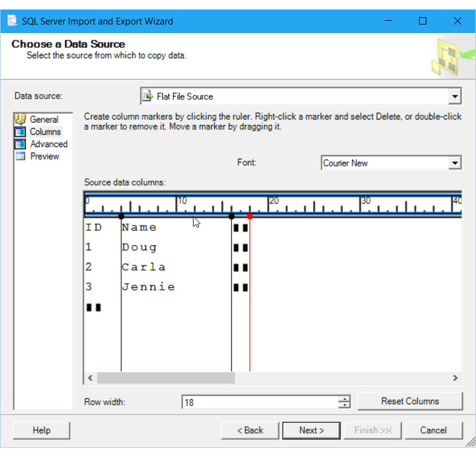Click the Flat File Source icon
Viewport: 476px width, 457px height.
click(x=148, y=96)
